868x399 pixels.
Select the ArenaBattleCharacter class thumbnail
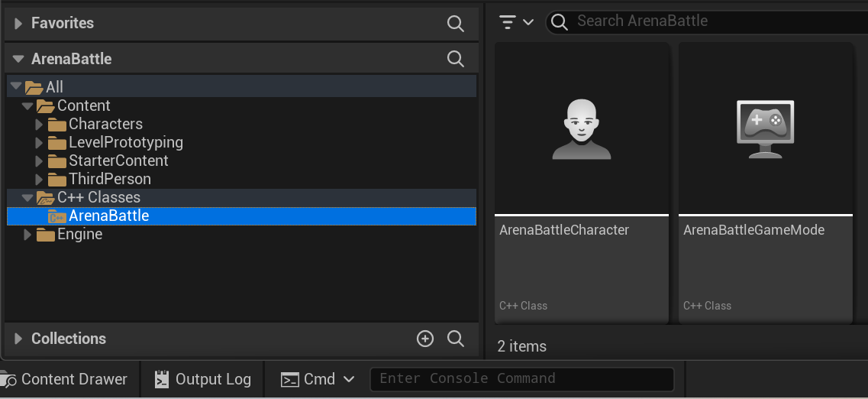click(x=581, y=129)
